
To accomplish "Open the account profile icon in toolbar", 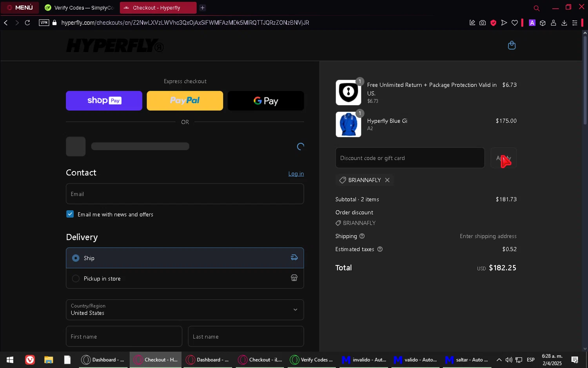I will pos(554,23).
